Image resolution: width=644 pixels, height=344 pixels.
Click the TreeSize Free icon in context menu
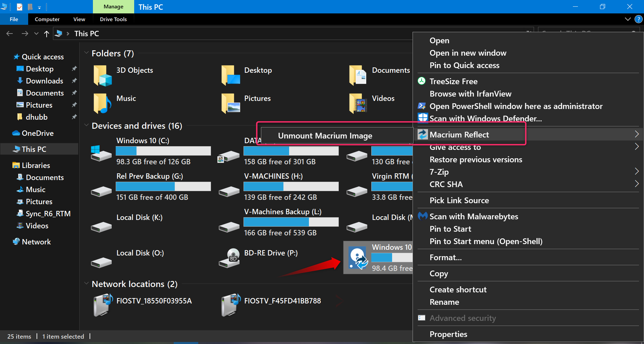click(x=422, y=81)
